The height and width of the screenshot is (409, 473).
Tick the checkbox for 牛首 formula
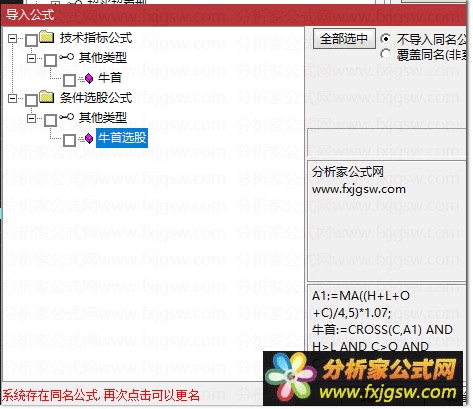[70, 80]
